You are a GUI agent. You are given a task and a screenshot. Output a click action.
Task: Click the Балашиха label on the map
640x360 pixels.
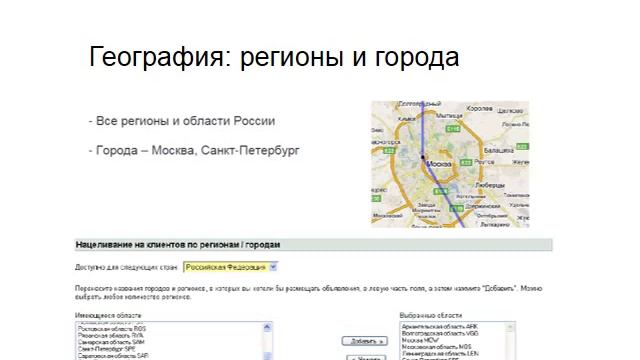[499, 150]
